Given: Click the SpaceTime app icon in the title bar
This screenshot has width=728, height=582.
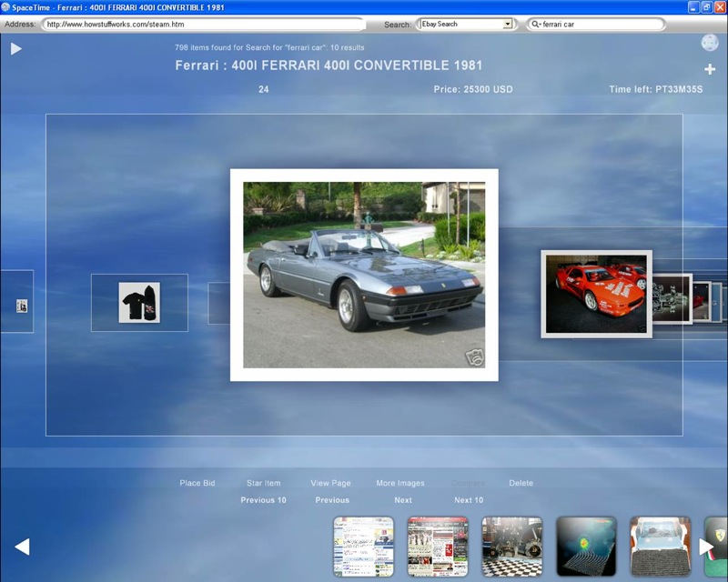Looking at the screenshot, I should tap(5, 7).
